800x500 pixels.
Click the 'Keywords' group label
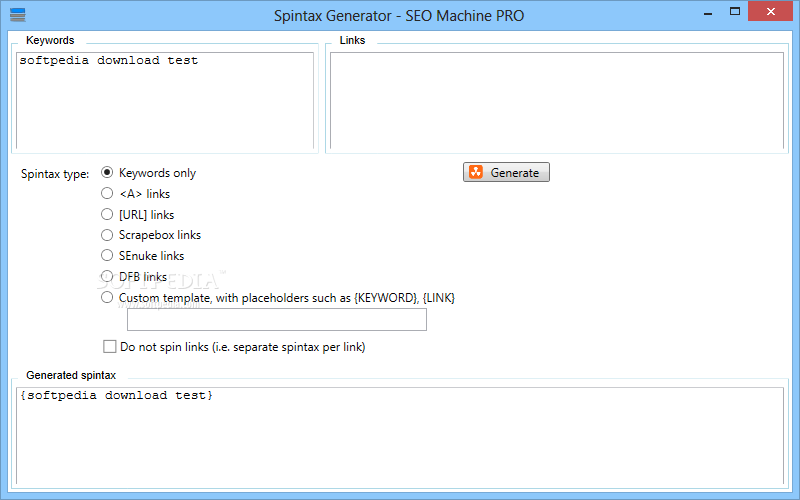coord(50,40)
